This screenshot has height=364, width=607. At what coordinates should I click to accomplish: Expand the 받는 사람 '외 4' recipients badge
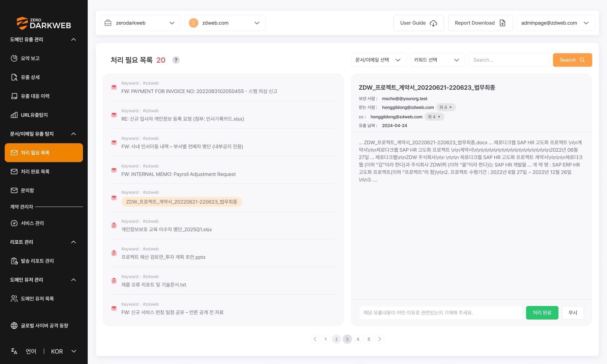(446, 107)
